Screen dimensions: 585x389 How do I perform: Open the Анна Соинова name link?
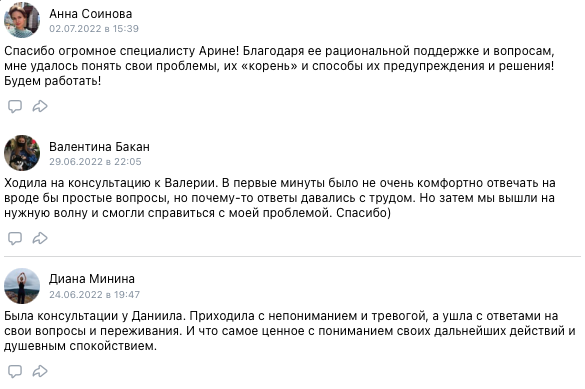[91, 14]
